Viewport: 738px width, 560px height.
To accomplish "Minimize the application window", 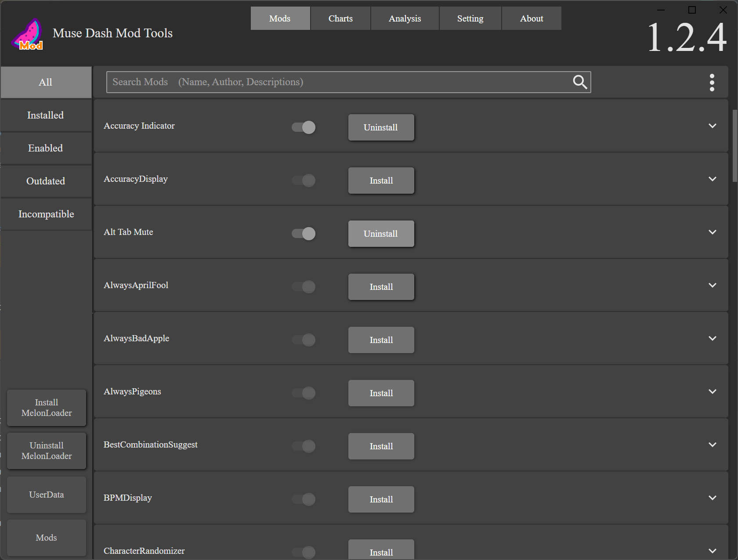I will click(661, 10).
